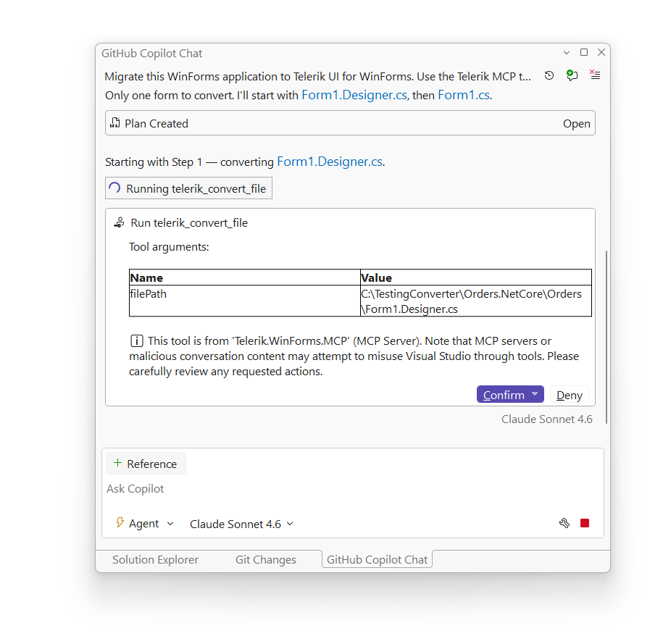Open Form1.Designer.cs link in Step 1 line

click(330, 162)
